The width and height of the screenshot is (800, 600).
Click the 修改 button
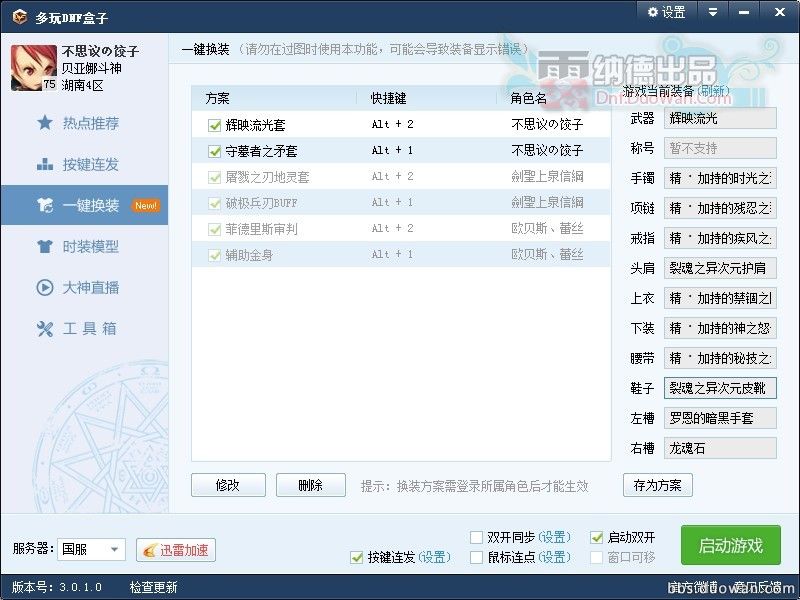click(228, 485)
